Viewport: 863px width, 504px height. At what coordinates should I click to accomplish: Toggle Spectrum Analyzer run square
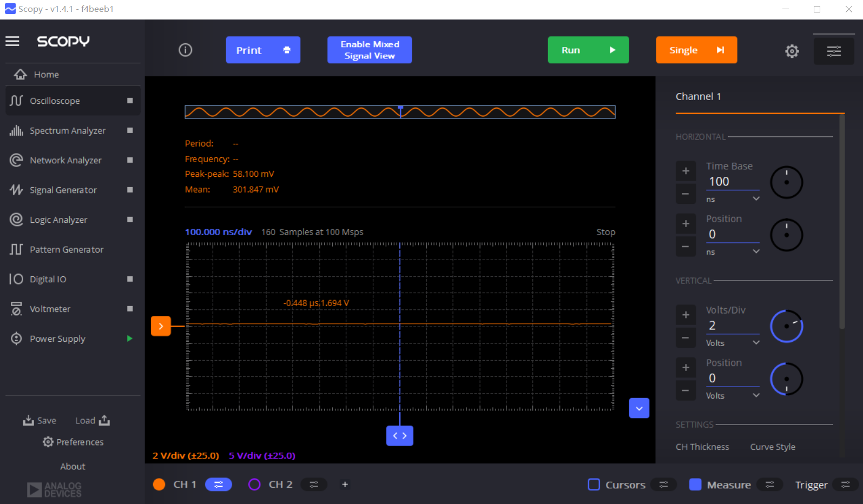point(130,130)
